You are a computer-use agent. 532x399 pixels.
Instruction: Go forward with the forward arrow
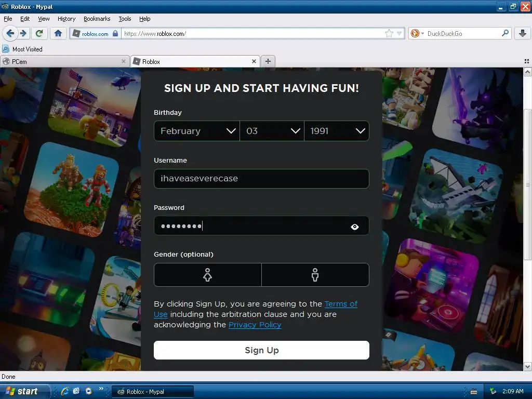(23, 33)
